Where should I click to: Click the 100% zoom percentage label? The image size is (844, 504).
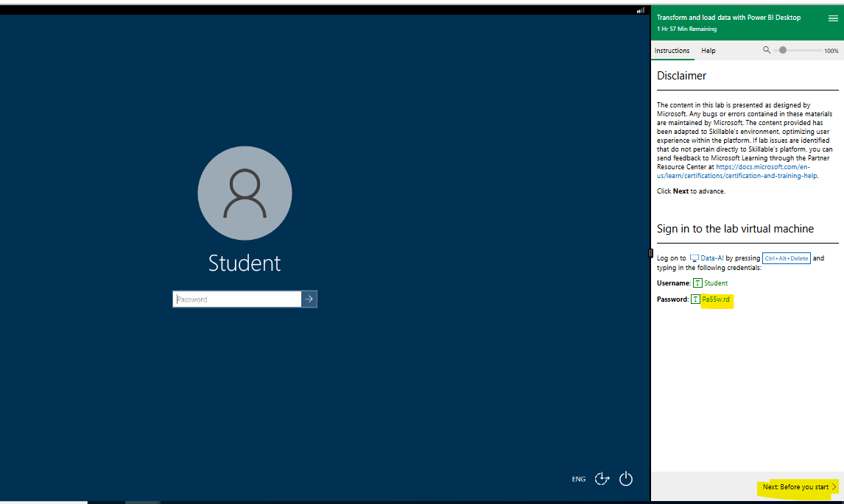[x=831, y=51]
